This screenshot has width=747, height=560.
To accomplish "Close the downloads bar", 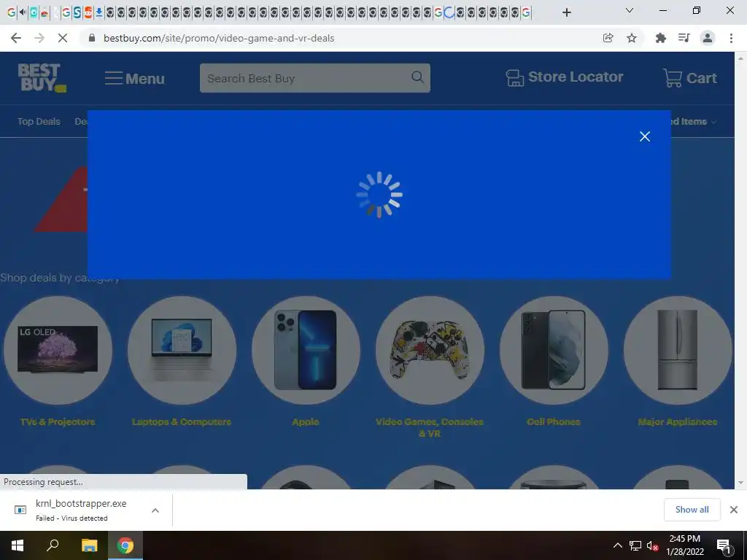I will (734, 510).
